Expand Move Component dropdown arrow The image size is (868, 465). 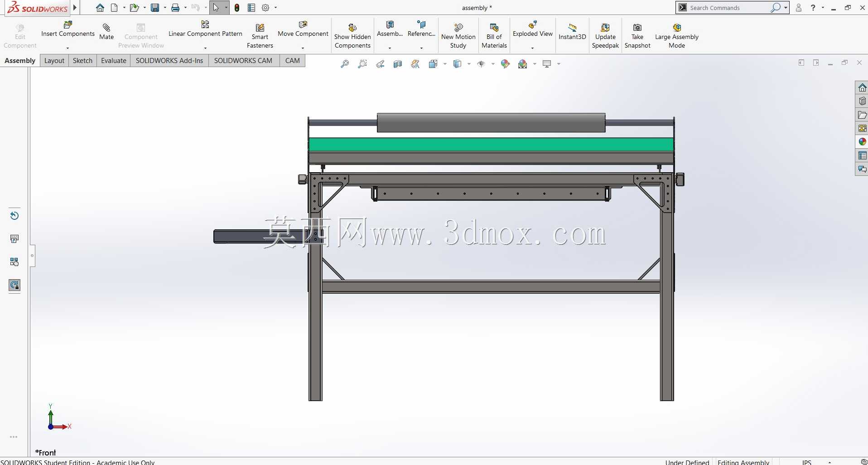303,48
